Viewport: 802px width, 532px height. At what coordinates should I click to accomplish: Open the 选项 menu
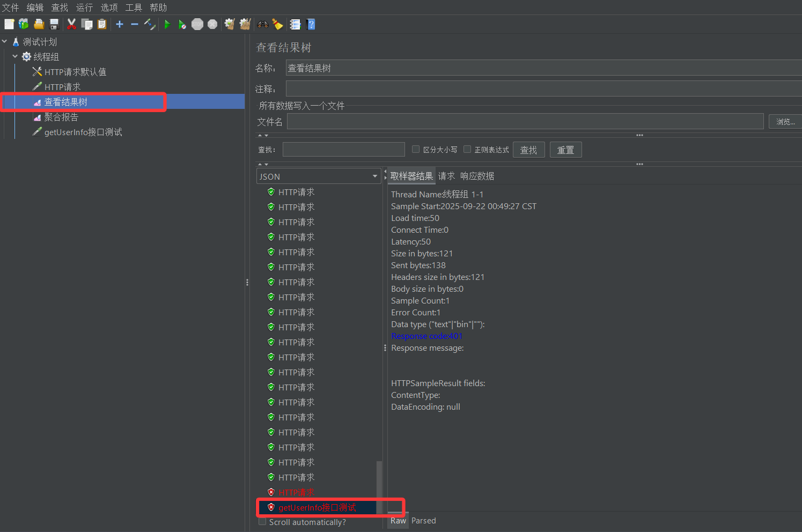click(x=109, y=8)
